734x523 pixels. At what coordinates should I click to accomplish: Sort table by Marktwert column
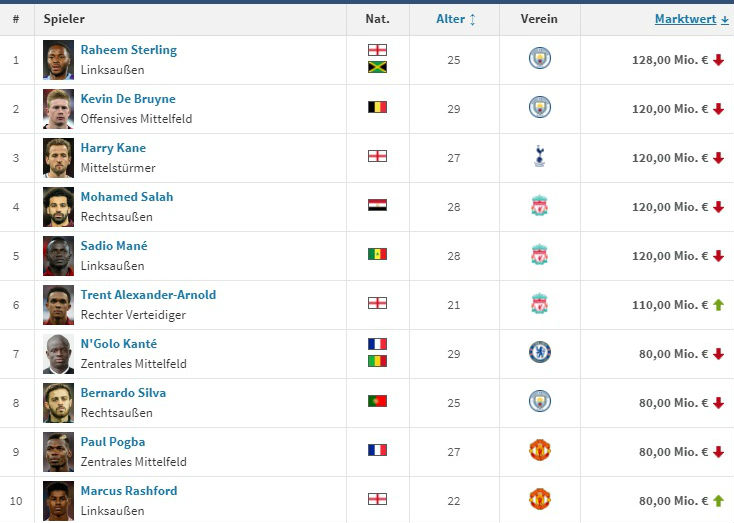click(691, 19)
